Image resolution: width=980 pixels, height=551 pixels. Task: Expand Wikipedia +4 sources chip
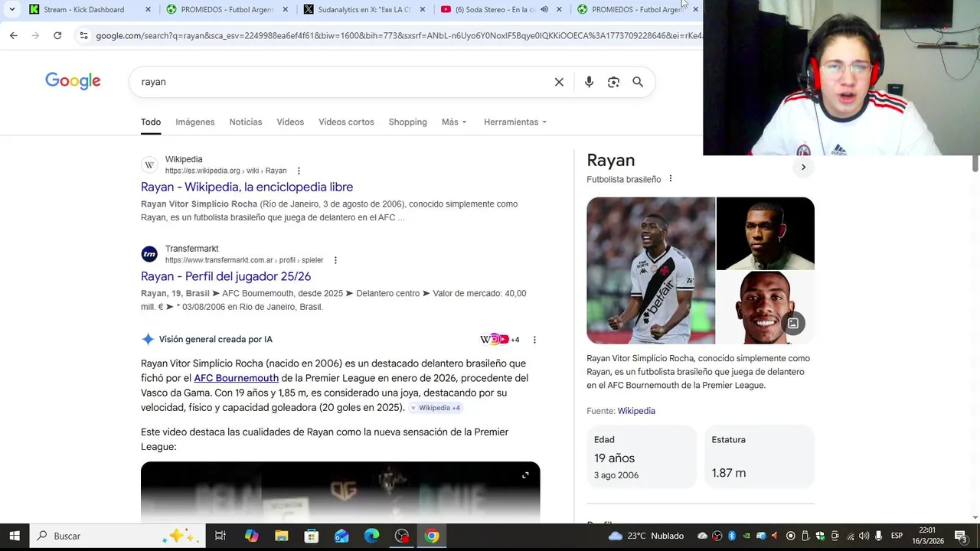[435, 408]
